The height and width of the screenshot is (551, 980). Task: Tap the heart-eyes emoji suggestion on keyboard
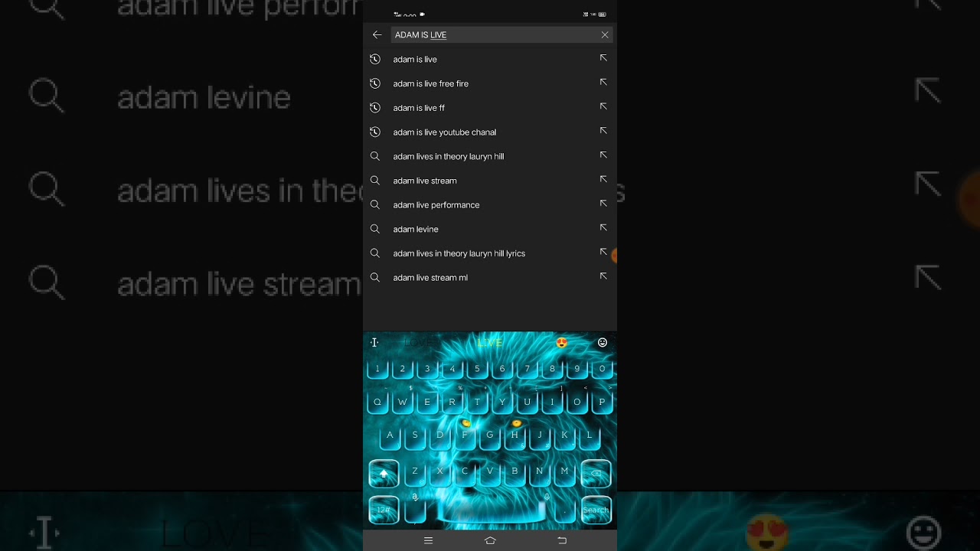click(562, 343)
